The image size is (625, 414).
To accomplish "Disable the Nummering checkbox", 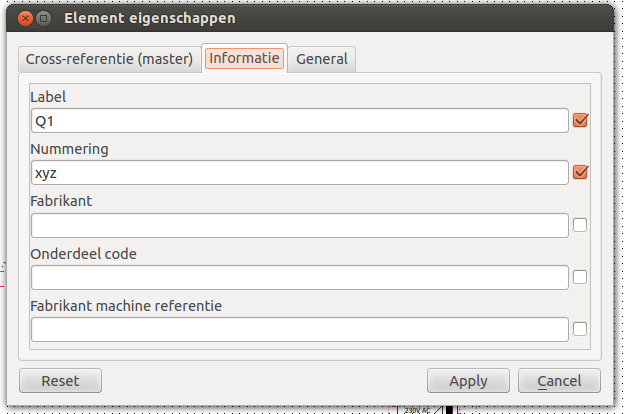I will (580, 173).
